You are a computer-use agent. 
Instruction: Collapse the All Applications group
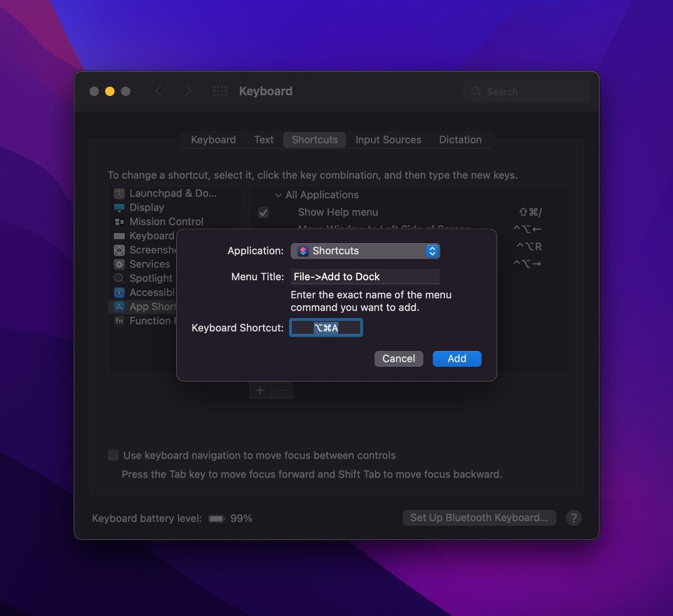pos(278,195)
